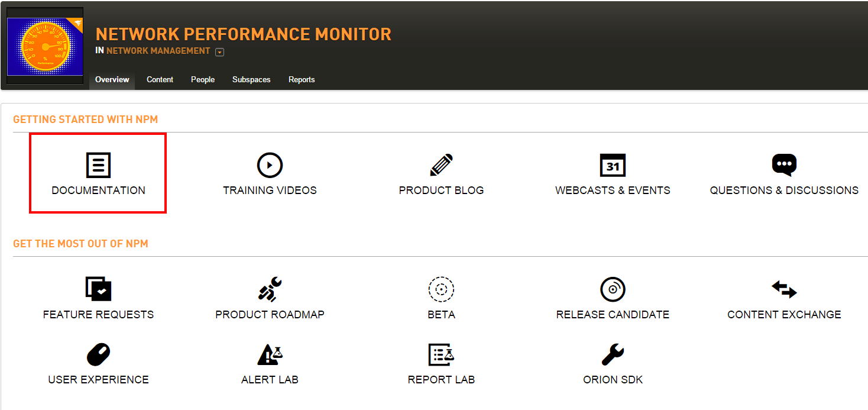Open the Reports tab
Viewport: 868px width, 410px height.
[302, 79]
